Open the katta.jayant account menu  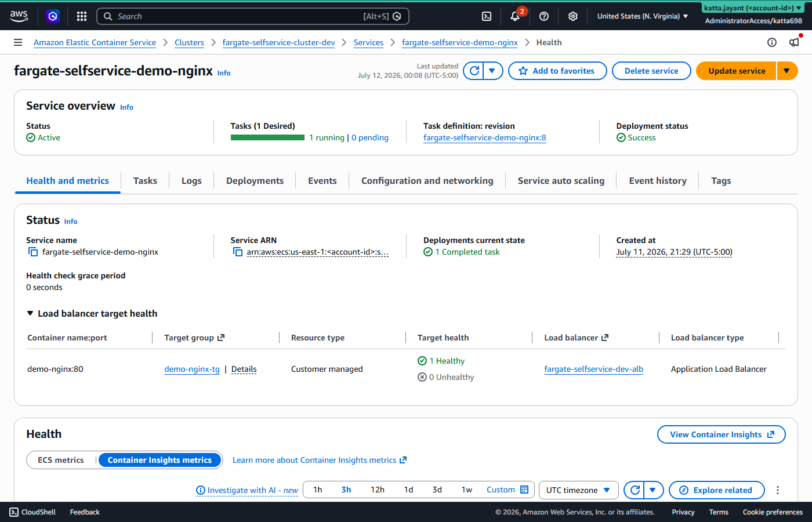click(753, 8)
